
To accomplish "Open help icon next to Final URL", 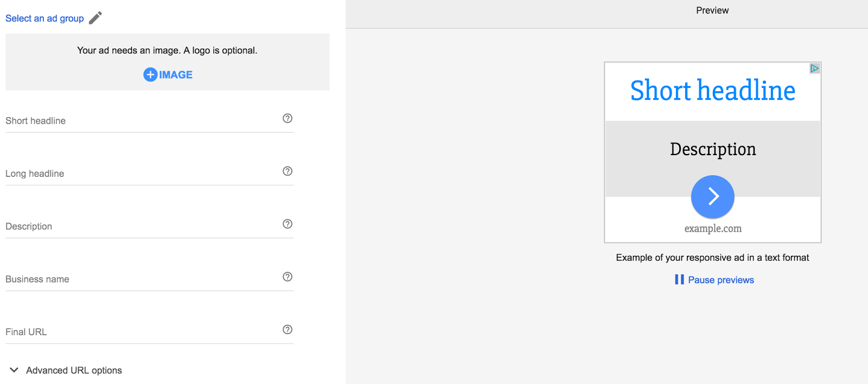I will [x=288, y=329].
